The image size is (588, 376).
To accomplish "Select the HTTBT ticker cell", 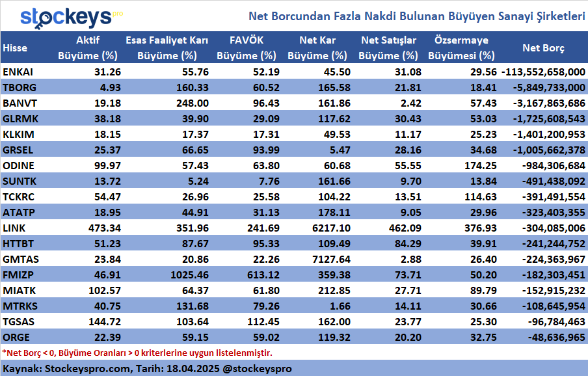I will click(18, 244).
